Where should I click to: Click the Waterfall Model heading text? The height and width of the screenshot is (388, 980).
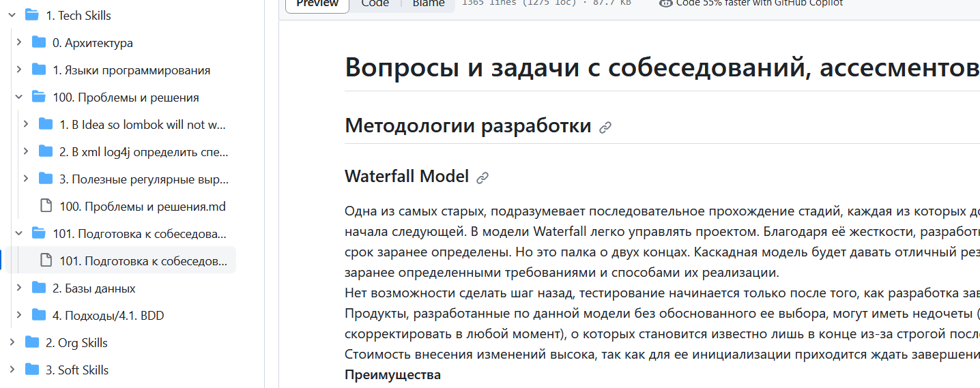point(407,177)
